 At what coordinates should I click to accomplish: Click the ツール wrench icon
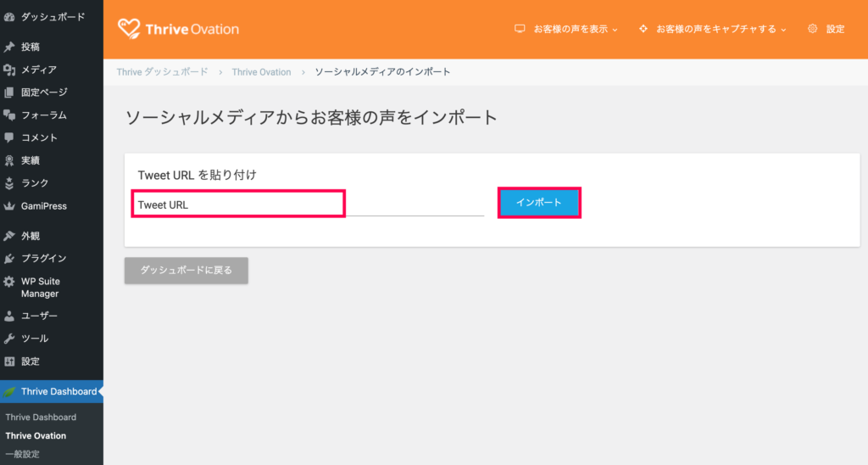pyautogui.click(x=8, y=339)
